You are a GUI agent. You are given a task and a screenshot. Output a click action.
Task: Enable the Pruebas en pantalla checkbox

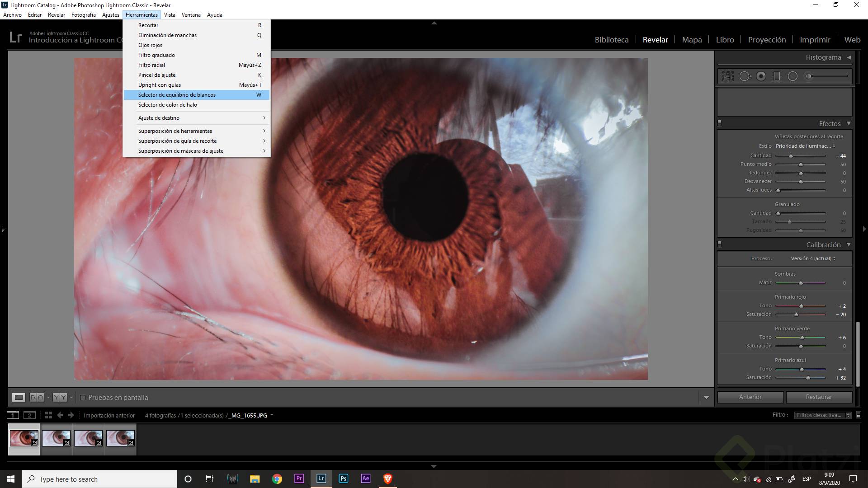click(x=83, y=397)
